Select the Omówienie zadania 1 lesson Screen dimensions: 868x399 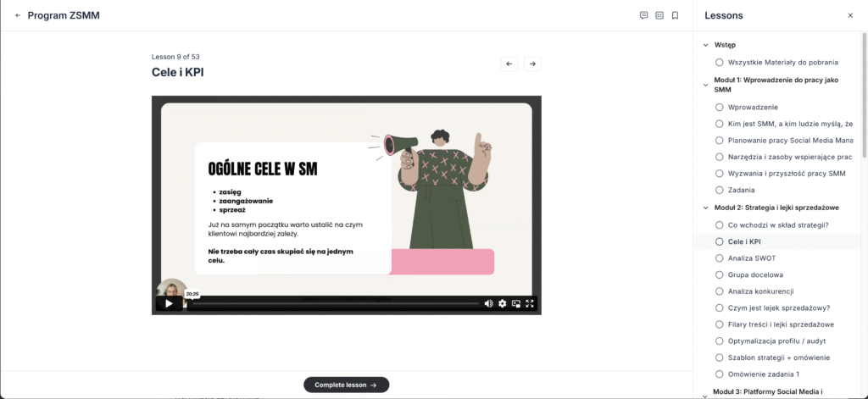pos(763,374)
